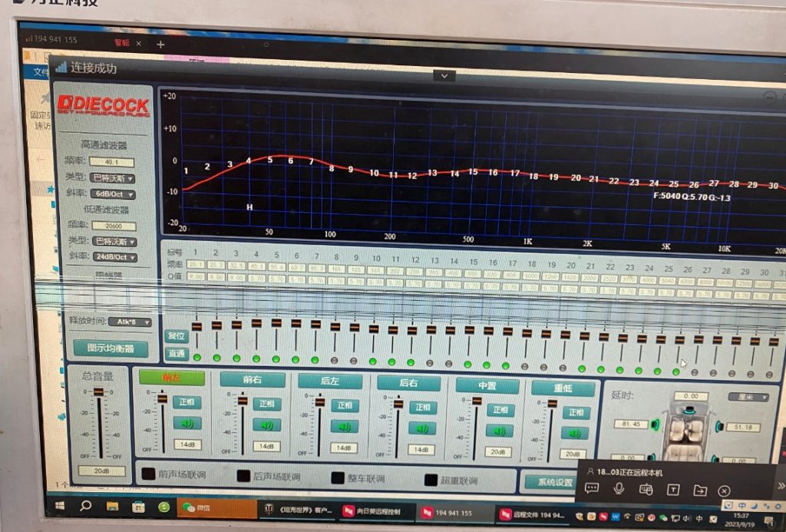The width and height of the screenshot is (786, 532).
Task: Click the 复位 reset button
Action: point(177,335)
